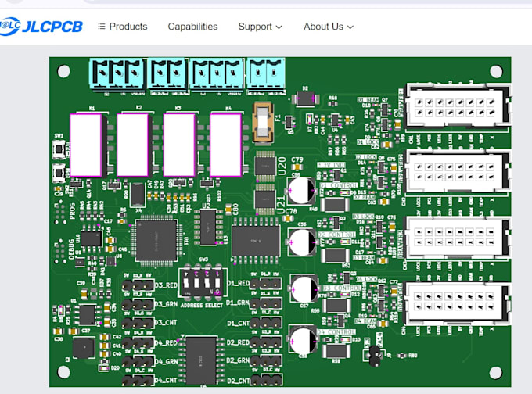Click the D3_GRN header label
The width and height of the screenshot is (532, 394).
166,304
